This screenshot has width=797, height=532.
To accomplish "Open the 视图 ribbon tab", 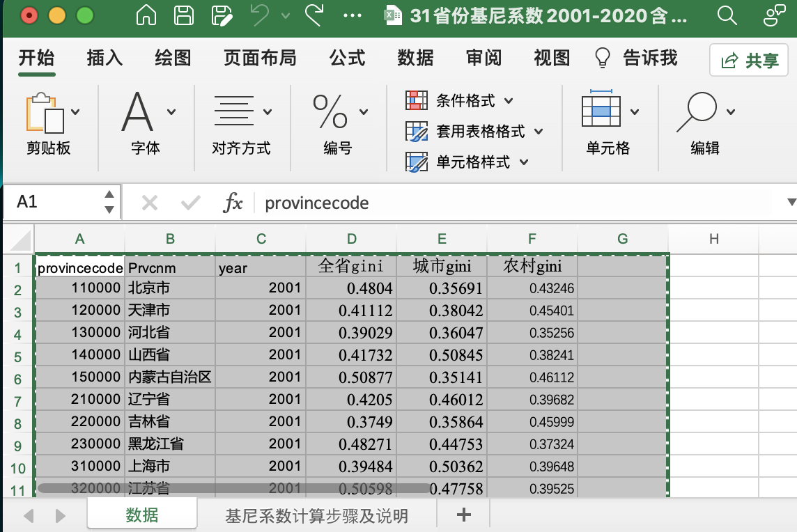I will click(552, 58).
